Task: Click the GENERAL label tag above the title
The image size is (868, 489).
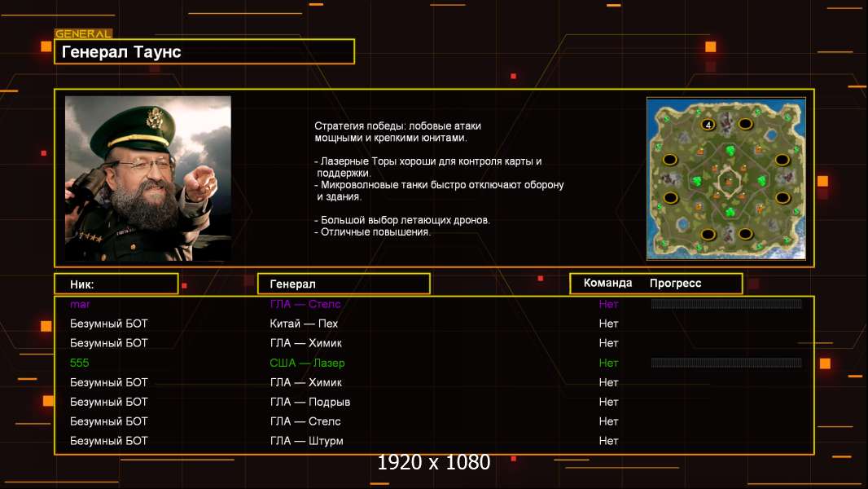Action: tap(83, 34)
